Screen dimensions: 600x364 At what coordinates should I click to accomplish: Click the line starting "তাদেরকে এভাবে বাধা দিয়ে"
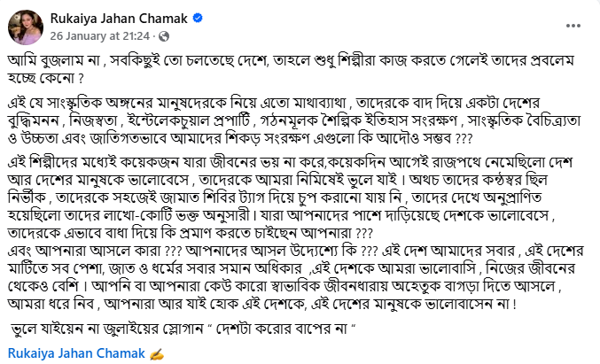(x=191, y=233)
